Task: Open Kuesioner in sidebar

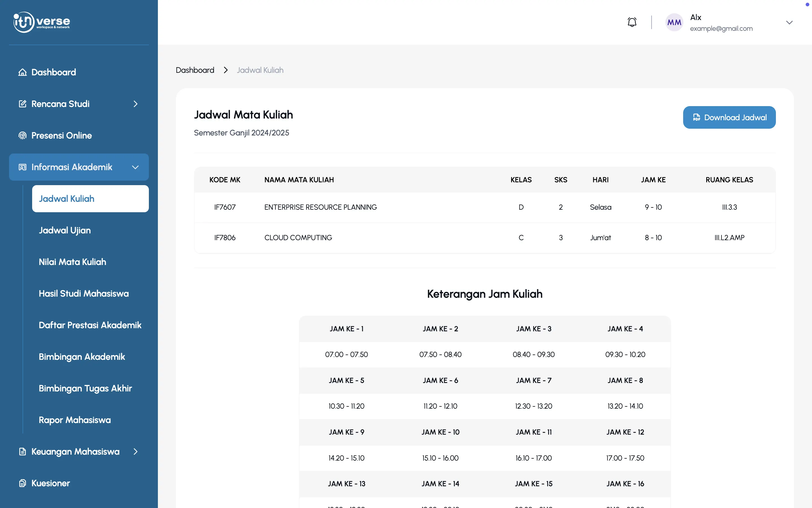Action: (79, 483)
